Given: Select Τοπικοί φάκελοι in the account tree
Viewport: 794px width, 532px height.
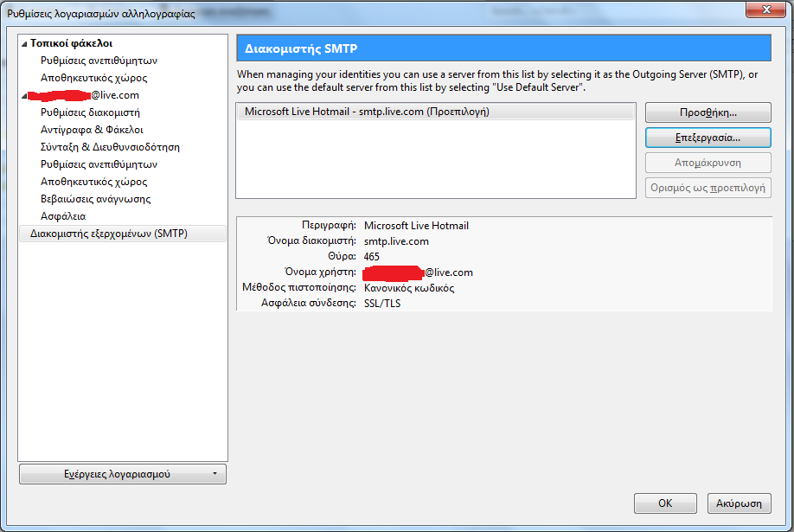Looking at the screenshot, I should (72, 43).
